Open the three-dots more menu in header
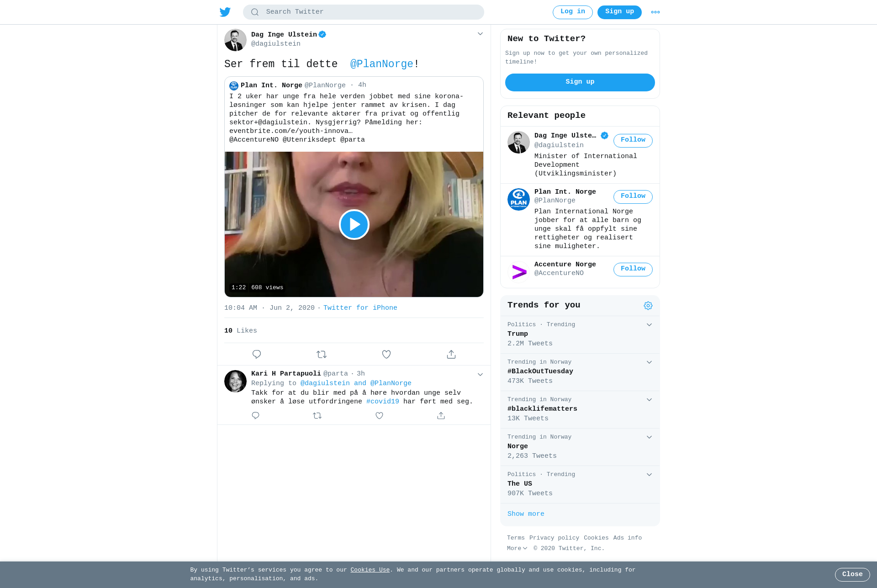 point(655,12)
